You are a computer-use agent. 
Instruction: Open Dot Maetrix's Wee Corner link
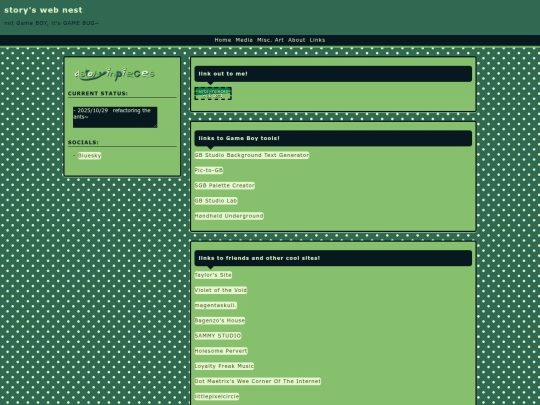pyautogui.click(x=258, y=381)
